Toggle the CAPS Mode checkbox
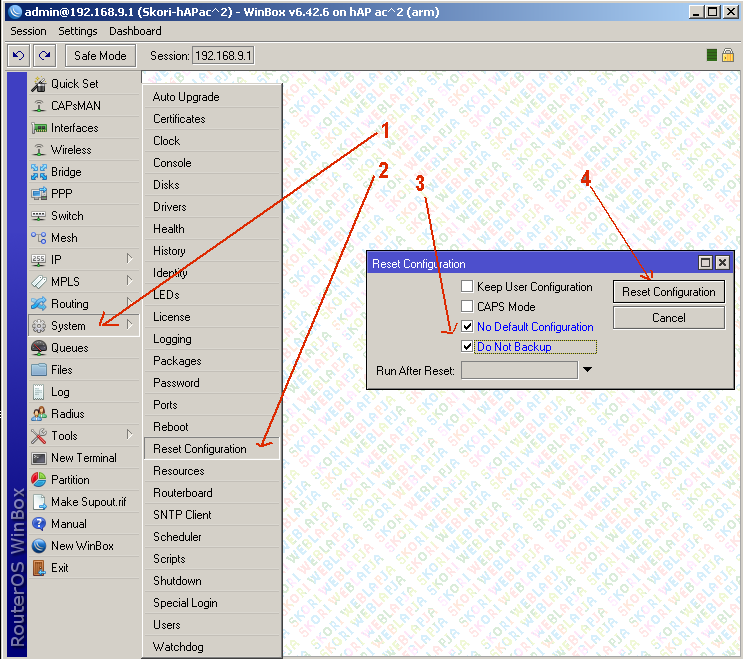The height and width of the screenshot is (659, 743). 467,307
